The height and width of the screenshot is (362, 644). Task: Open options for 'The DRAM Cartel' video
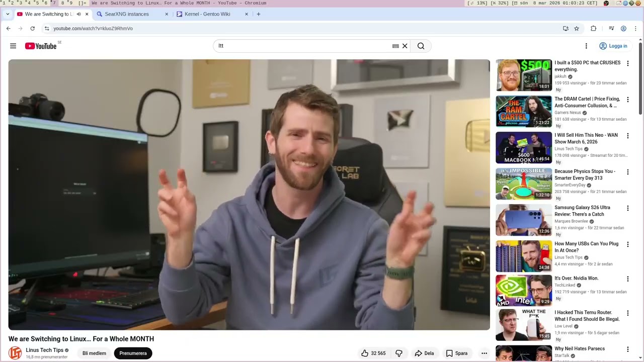coord(627,100)
